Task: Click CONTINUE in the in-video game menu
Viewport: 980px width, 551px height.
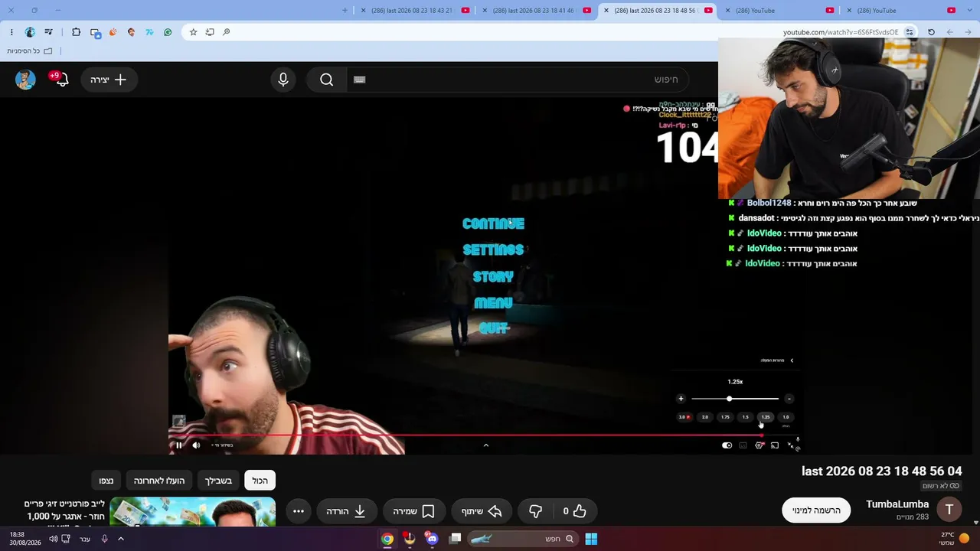Action: point(493,223)
